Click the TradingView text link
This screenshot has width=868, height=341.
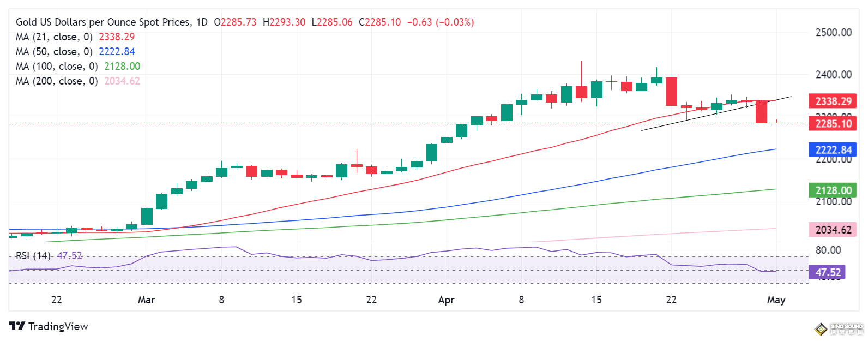point(58,326)
